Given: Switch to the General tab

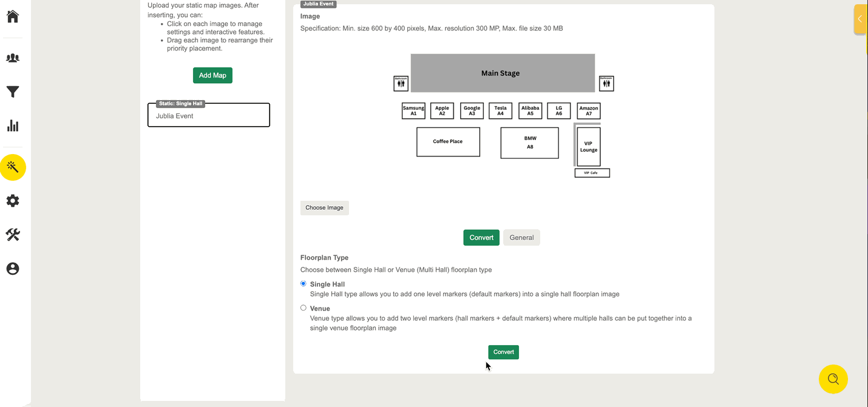Looking at the screenshot, I should click(x=521, y=238).
